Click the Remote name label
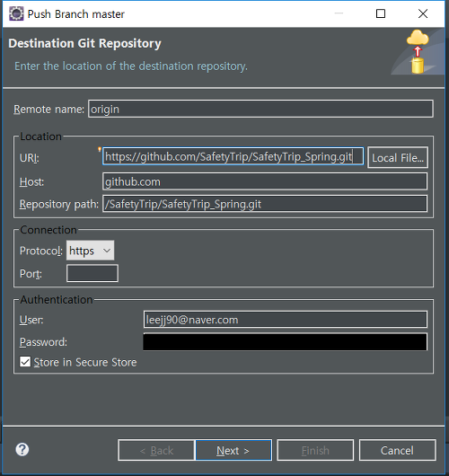The image size is (449, 476). pos(48,109)
